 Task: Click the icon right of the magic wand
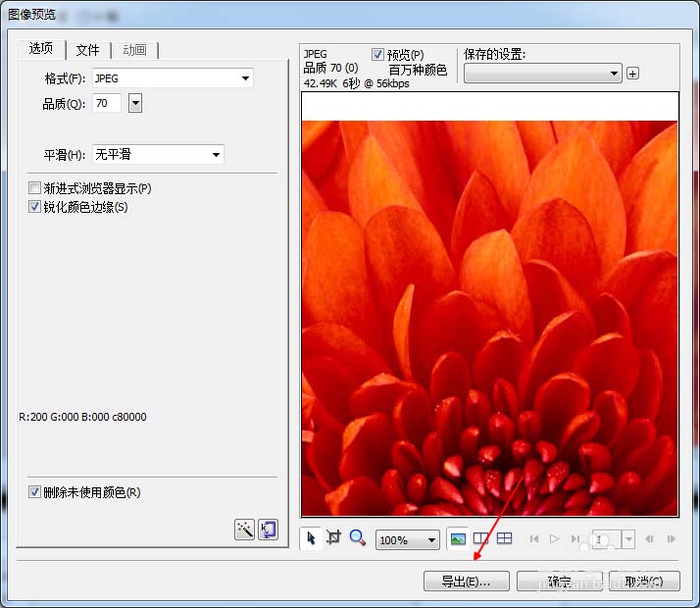click(x=268, y=530)
